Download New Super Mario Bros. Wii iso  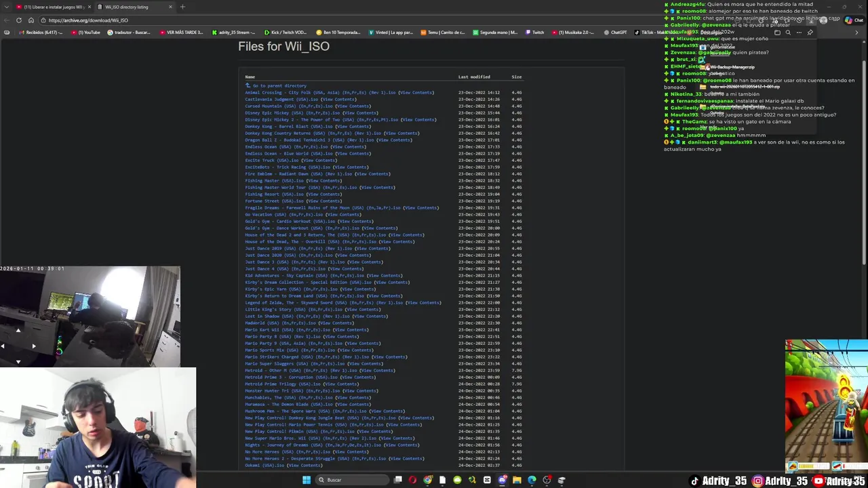click(x=311, y=439)
